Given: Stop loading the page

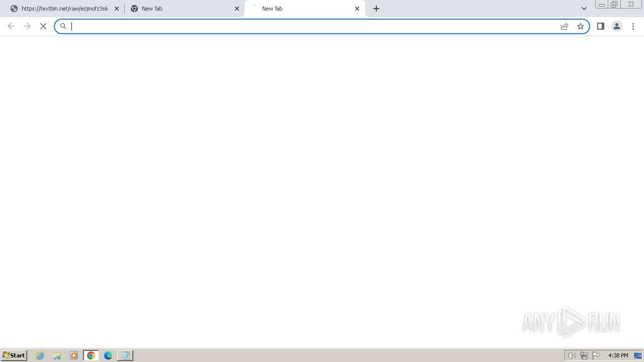Looking at the screenshot, I should tap(43, 26).
